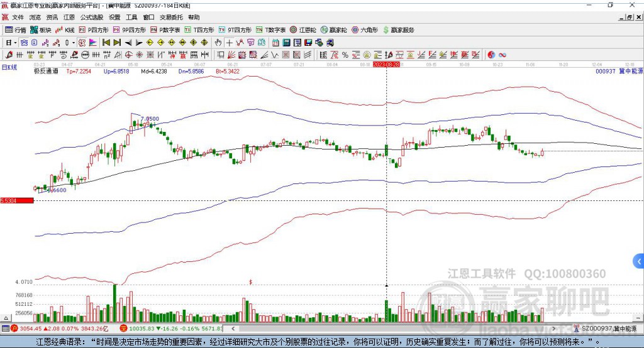Open the calculator icon

[286, 43]
